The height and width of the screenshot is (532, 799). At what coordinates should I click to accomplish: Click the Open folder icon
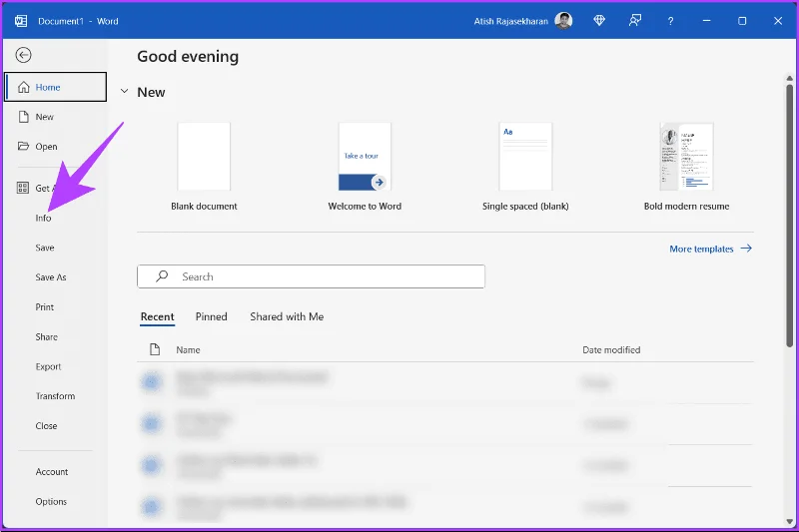(x=23, y=146)
